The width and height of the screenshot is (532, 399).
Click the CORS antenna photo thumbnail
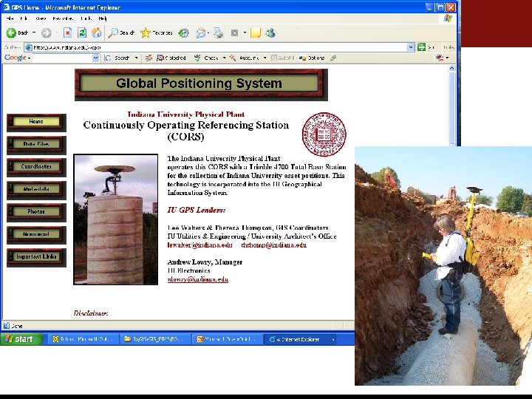coord(116,219)
